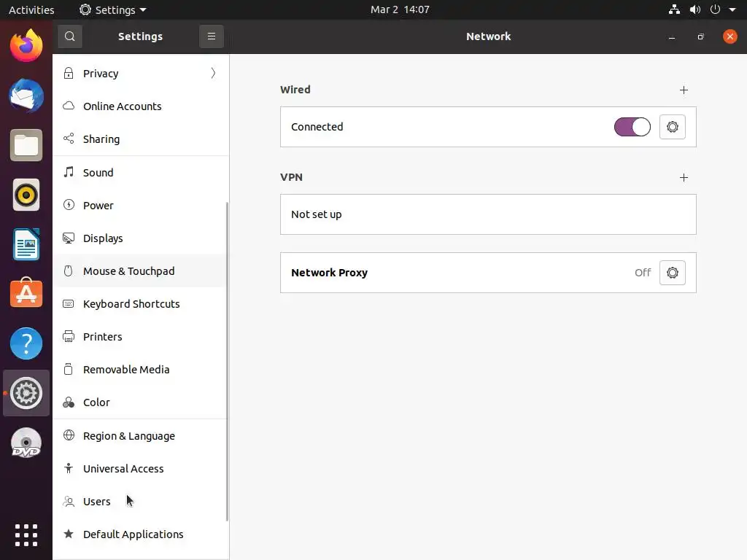Open the Activities overview

click(x=31, y=10)
